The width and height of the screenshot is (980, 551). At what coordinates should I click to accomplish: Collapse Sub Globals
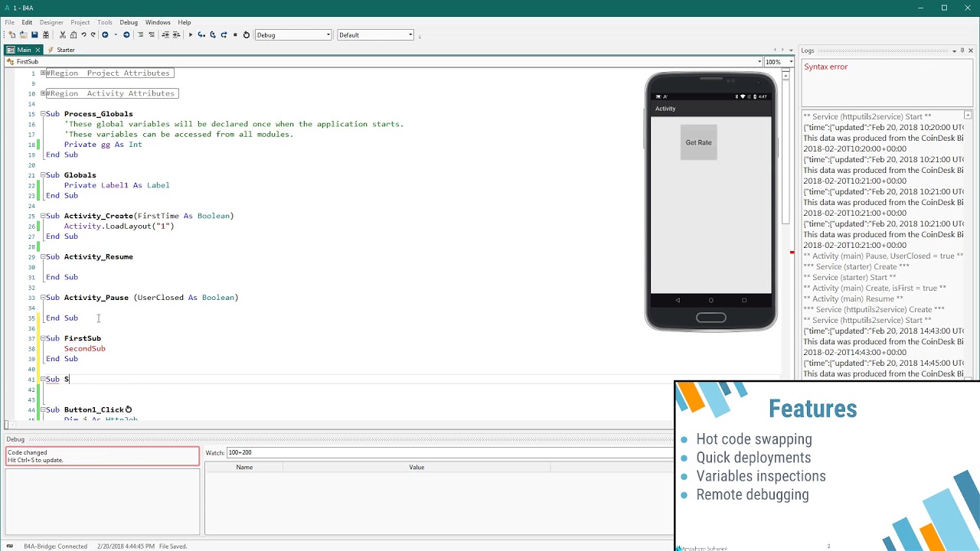click(43, 175)
